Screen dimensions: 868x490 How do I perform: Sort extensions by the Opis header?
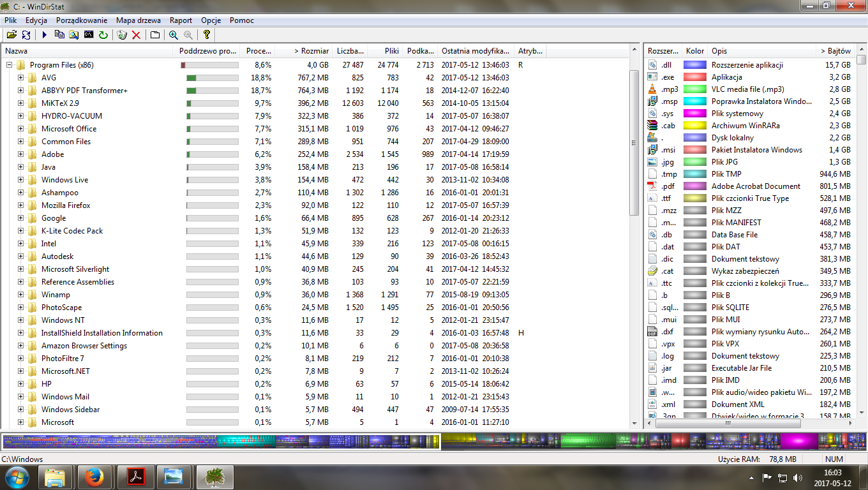click(x=763, y=51)
